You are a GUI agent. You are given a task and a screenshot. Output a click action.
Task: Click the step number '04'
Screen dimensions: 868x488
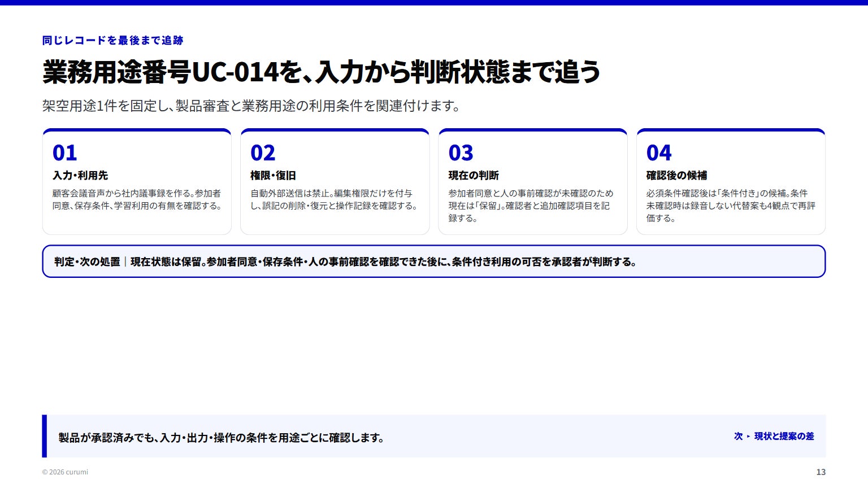pyautogui.click(x=659, y=152)
